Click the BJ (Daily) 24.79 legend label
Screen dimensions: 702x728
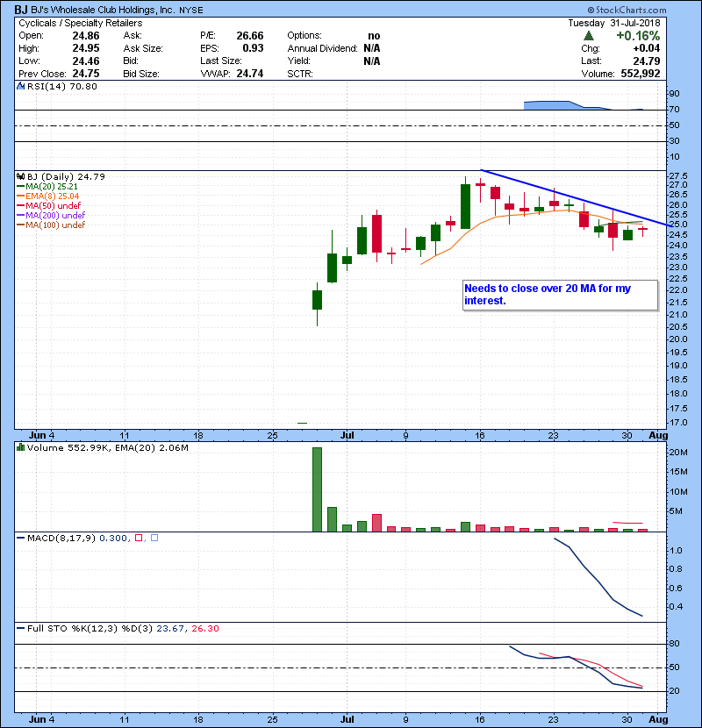tap(66, 176)
